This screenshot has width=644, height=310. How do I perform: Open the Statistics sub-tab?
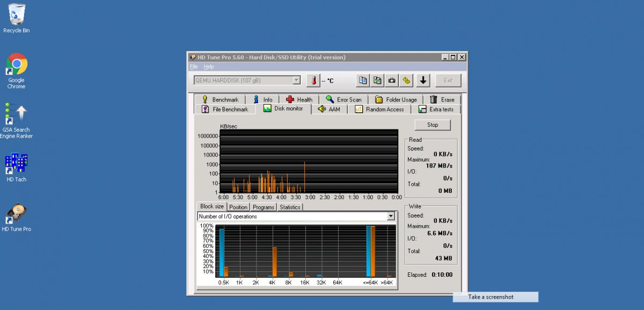point(290,207)
